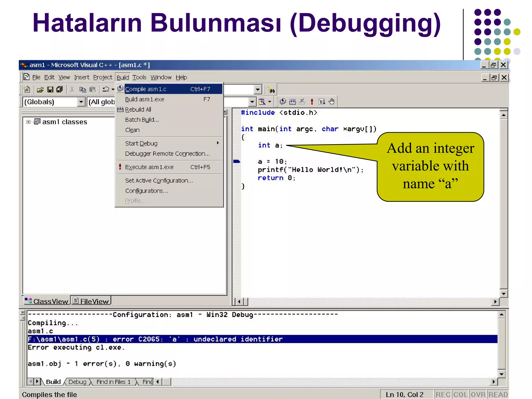Click the Paste toolbar icon
The height and width of the screenshot is (399, 532).
click(x=93, y=90)
